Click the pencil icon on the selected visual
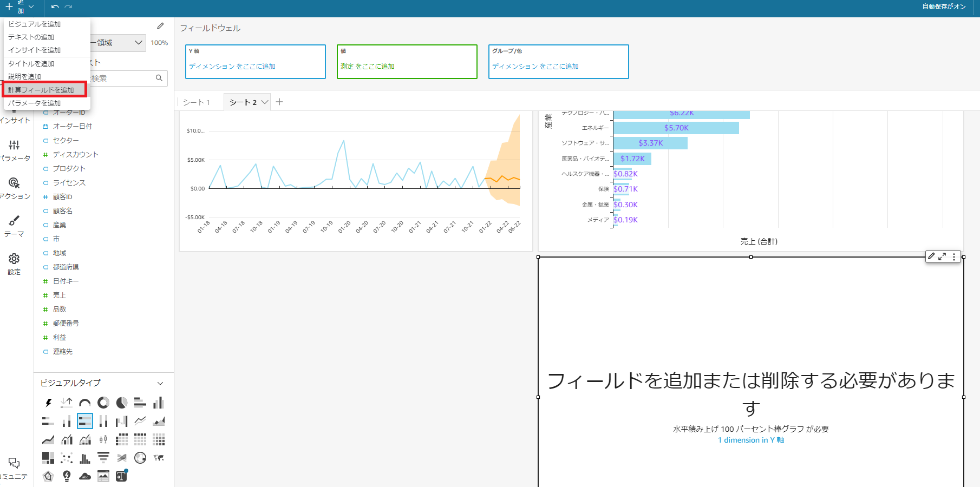Viewport: 980px width, 487px height. tap(931, 256)
